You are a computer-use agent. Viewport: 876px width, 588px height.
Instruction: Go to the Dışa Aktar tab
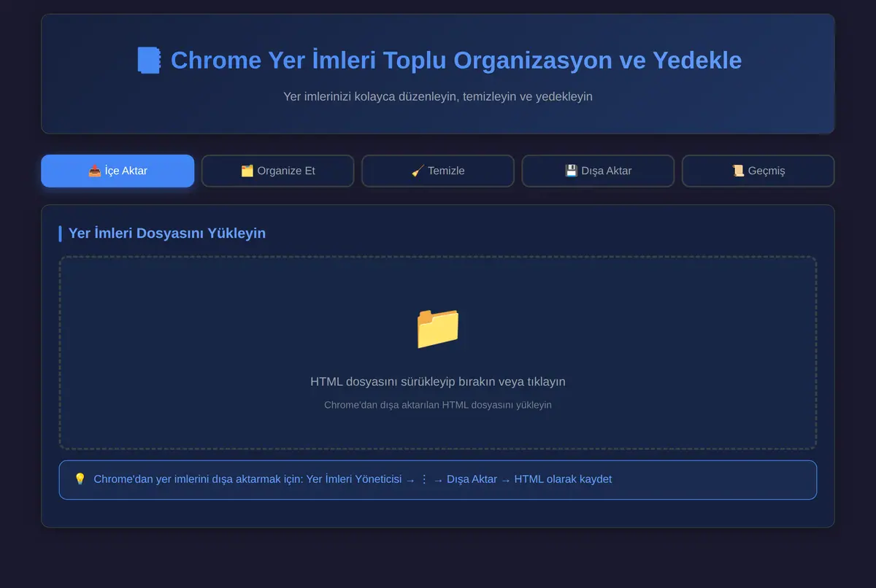tap(598, 171)
